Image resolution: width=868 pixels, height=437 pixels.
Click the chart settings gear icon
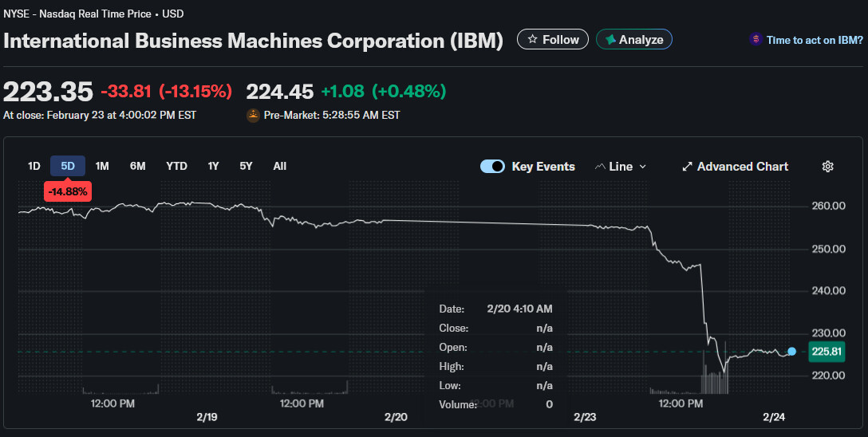point(827,167)
